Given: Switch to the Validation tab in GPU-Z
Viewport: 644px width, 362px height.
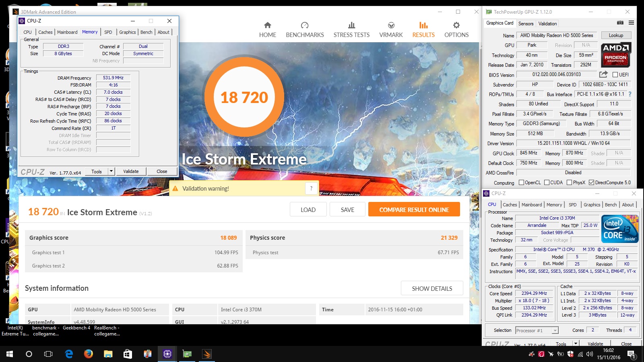Looking at the screenshot, I should pos(547,24).
